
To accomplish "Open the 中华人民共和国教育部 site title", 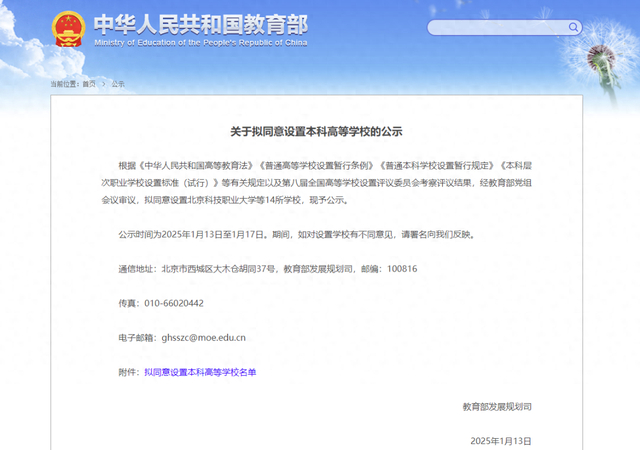I will pyautogui.click(x=201, y=25).
